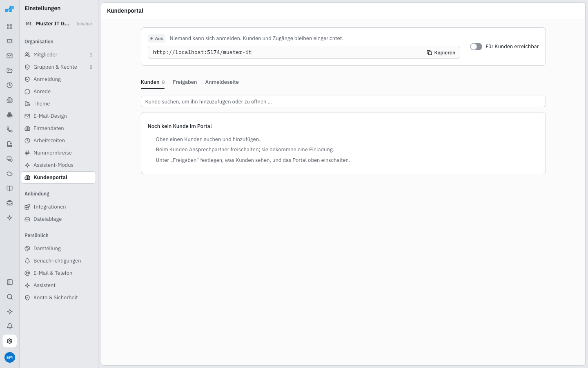Open the tickets icon in the navigation rail
588x368 pixels.
point(10,41)
